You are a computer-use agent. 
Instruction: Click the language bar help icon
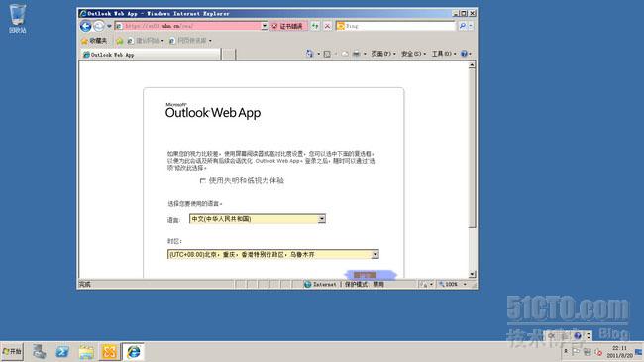coord(577,335)
